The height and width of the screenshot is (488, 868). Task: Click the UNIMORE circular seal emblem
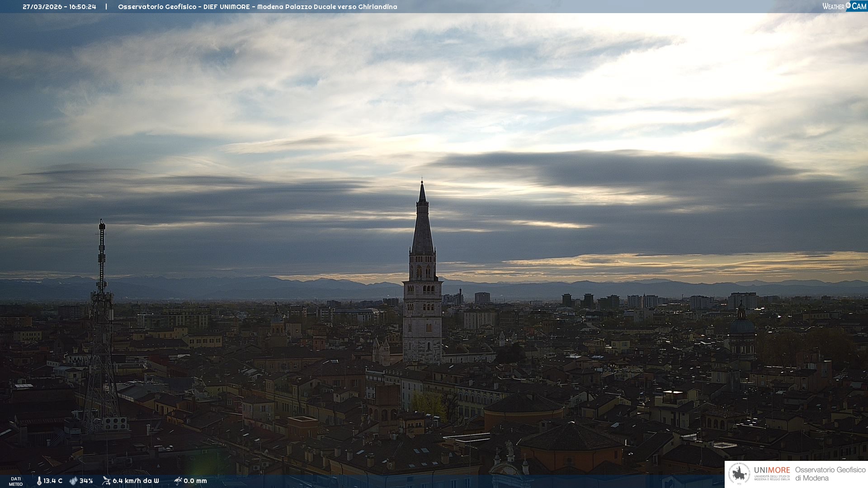[739, 474]
